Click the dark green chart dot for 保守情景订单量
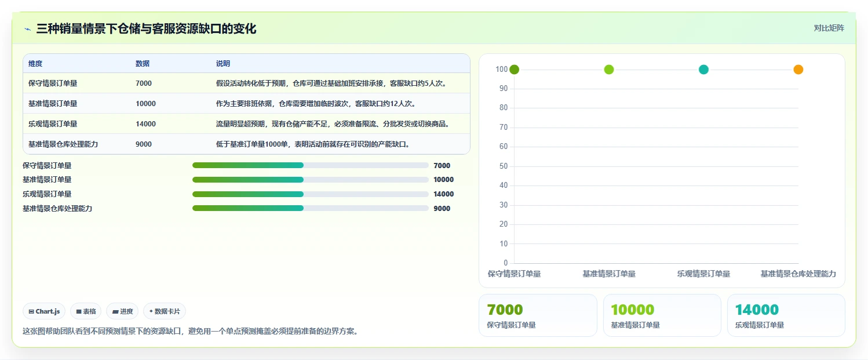 (514, 70)
